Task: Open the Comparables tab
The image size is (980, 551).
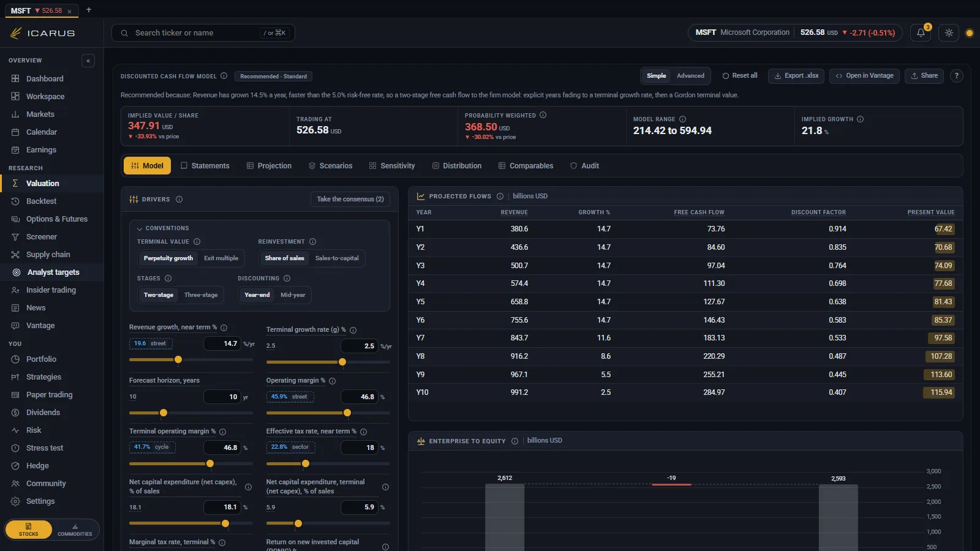Action: coord(526,166)
